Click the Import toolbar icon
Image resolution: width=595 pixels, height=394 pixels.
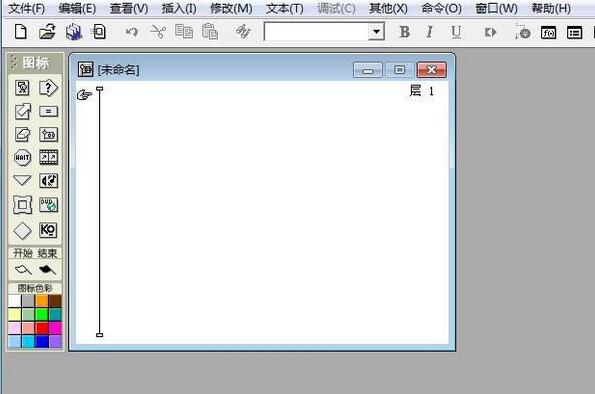tap(99, 32)
